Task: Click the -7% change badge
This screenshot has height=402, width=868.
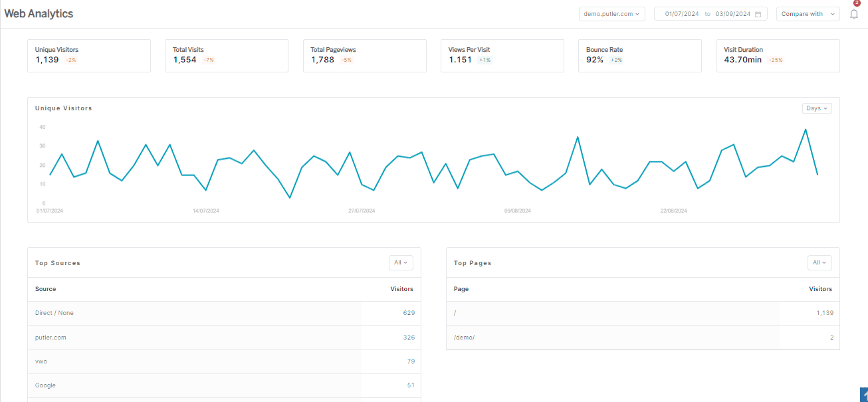Action: (209, 60)
